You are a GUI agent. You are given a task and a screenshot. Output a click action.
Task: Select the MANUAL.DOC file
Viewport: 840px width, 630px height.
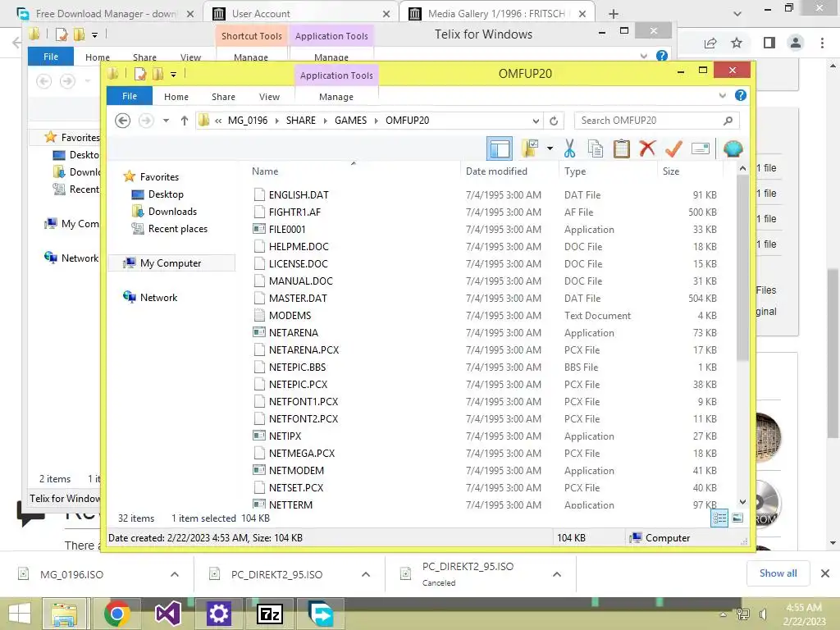[x=300, y=281]
